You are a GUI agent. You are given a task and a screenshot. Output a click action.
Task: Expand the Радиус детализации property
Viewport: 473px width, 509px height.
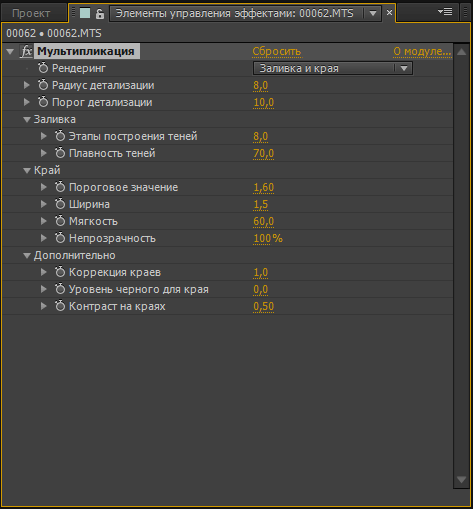point(27,85)
